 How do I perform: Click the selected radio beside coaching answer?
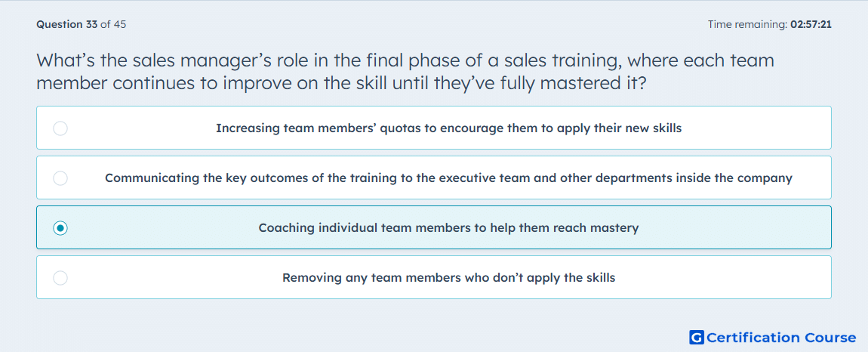60,228
